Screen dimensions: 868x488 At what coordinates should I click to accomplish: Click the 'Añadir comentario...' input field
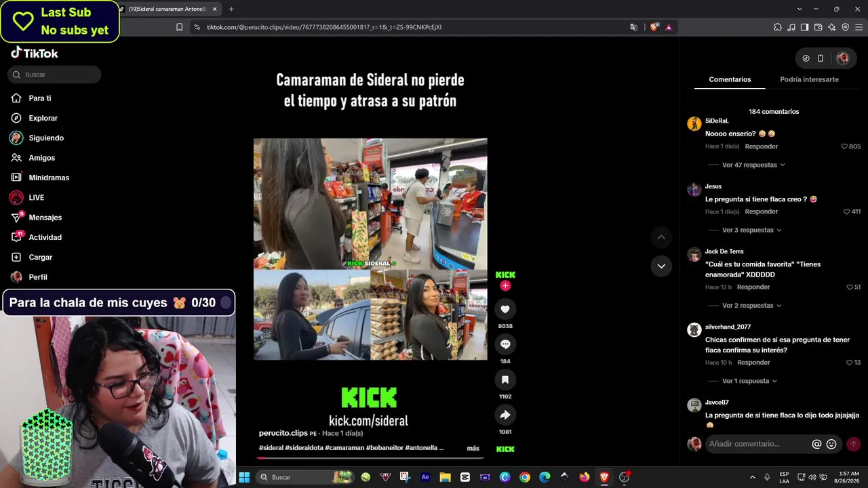(x=755, y=444)
